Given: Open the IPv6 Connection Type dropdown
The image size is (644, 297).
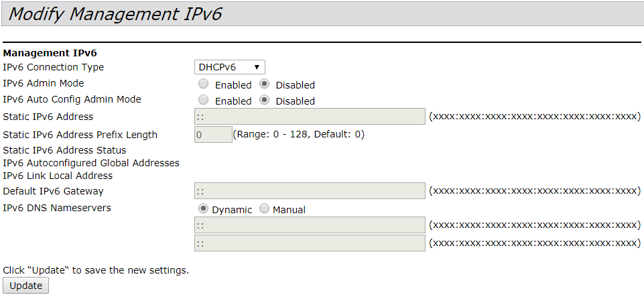Looking at the screenshot, I should 230,67.
